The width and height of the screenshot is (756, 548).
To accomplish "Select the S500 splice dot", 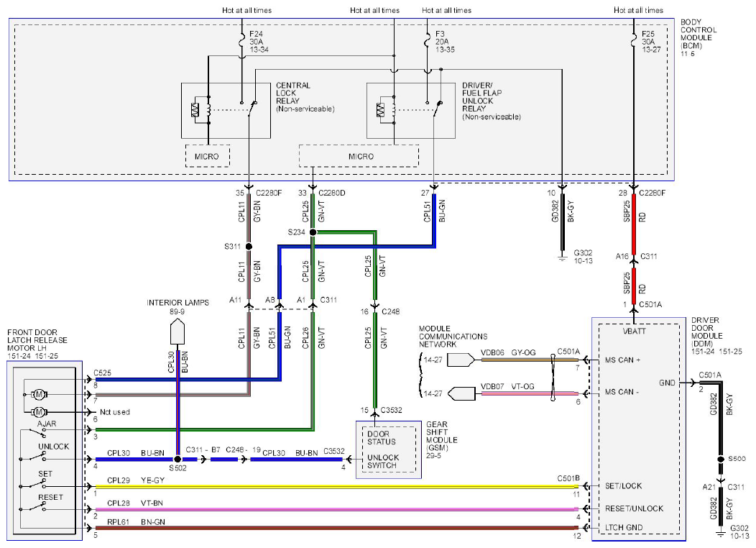I will (720, 459).
